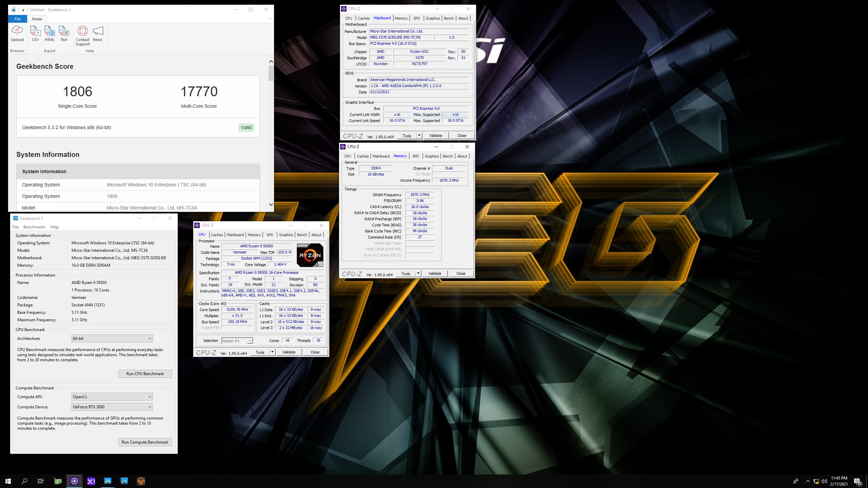Open the Compute API OpenCL dropdown

pyautogui.click(x=112, y=397)
